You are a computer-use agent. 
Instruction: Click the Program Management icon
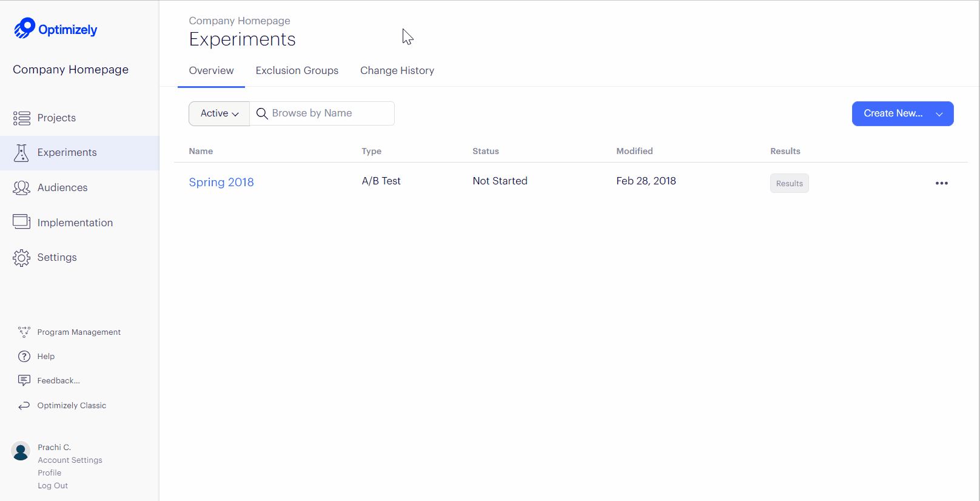[x=24, y=332]
